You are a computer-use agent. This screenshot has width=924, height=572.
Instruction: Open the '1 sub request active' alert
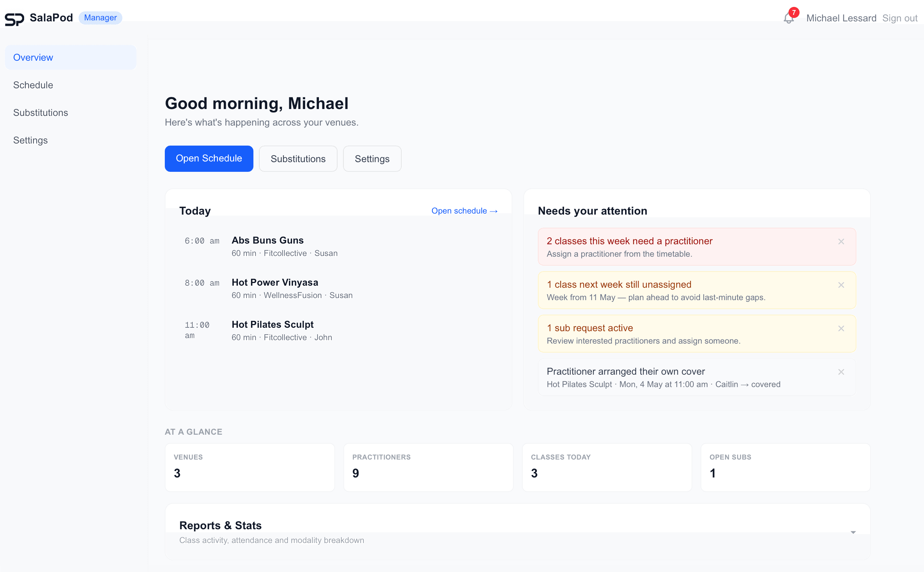tap(696, 334)
